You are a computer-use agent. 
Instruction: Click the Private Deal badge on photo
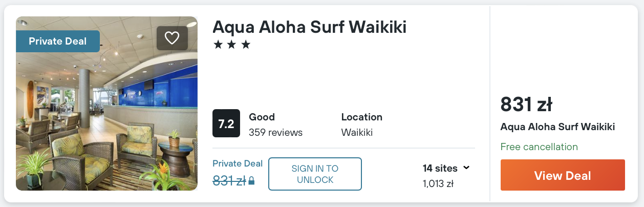pos(58,42)
